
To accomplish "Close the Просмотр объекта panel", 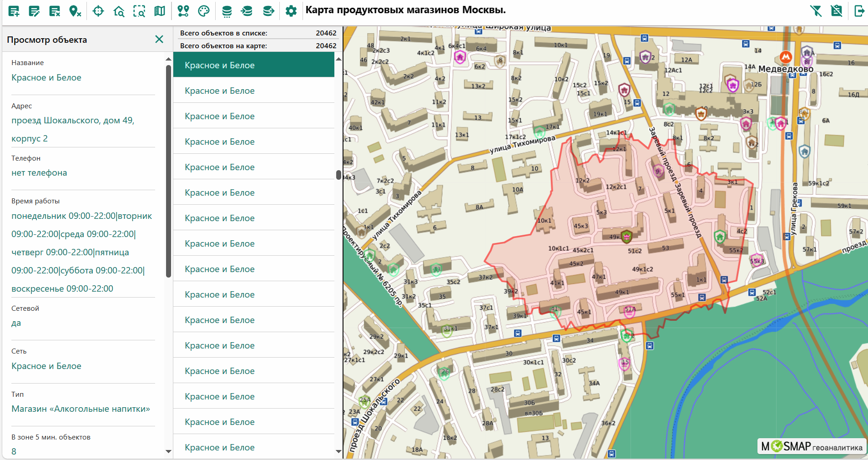I will coord(159,39).
